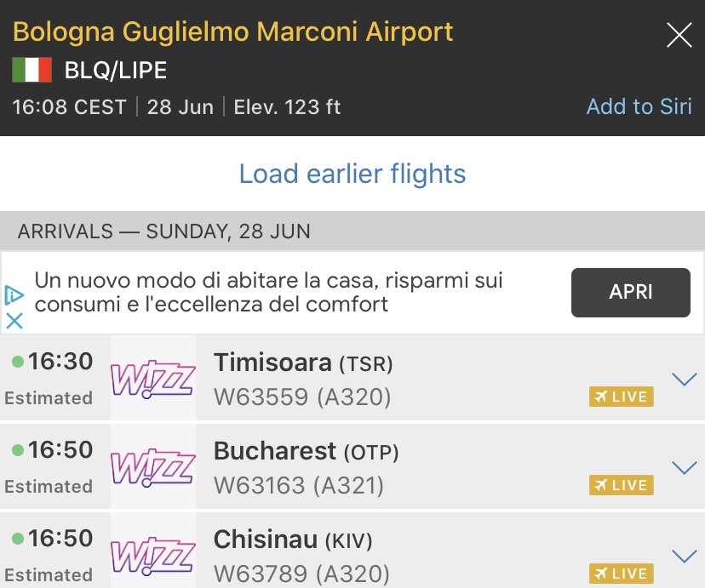This screenshot has width=705, height=588.
Task: Load earlier flights
Action: tap(352, 174)
